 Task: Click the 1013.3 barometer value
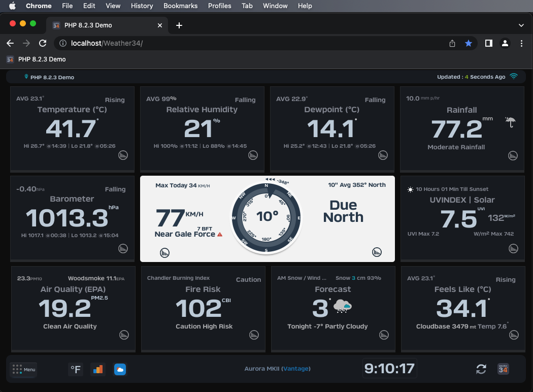coord(67,218)
